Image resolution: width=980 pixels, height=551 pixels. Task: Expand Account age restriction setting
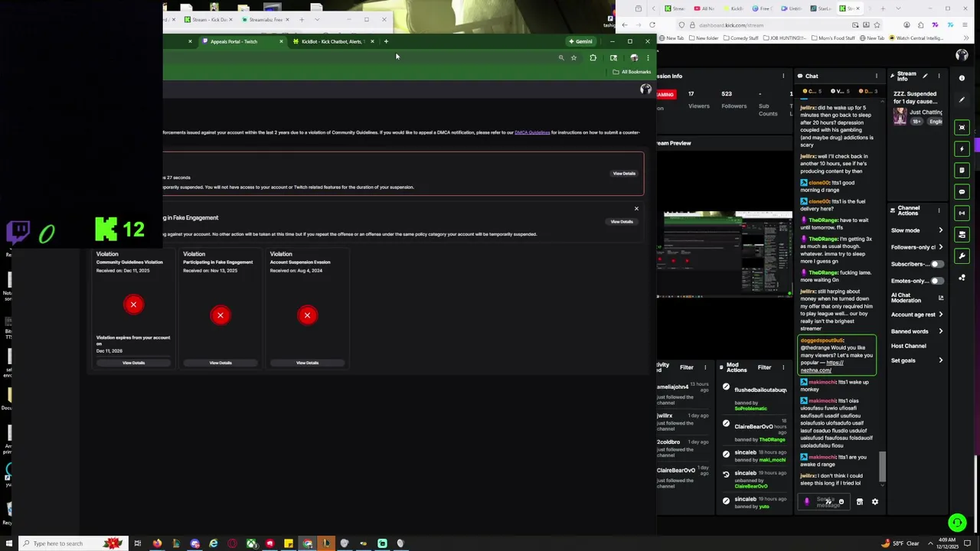[x=917, y=315]
